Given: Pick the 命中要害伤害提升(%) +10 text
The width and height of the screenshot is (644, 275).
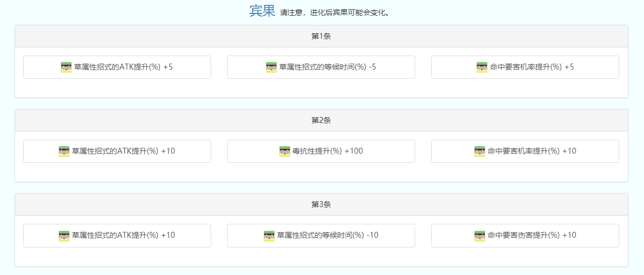Looking at the screenshot, I should point(532,235).
